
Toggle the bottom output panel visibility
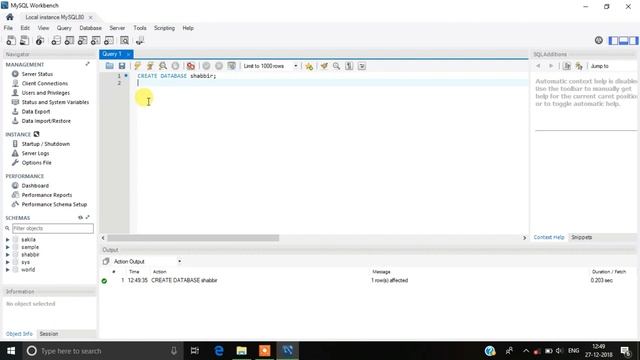pos(623,40)
